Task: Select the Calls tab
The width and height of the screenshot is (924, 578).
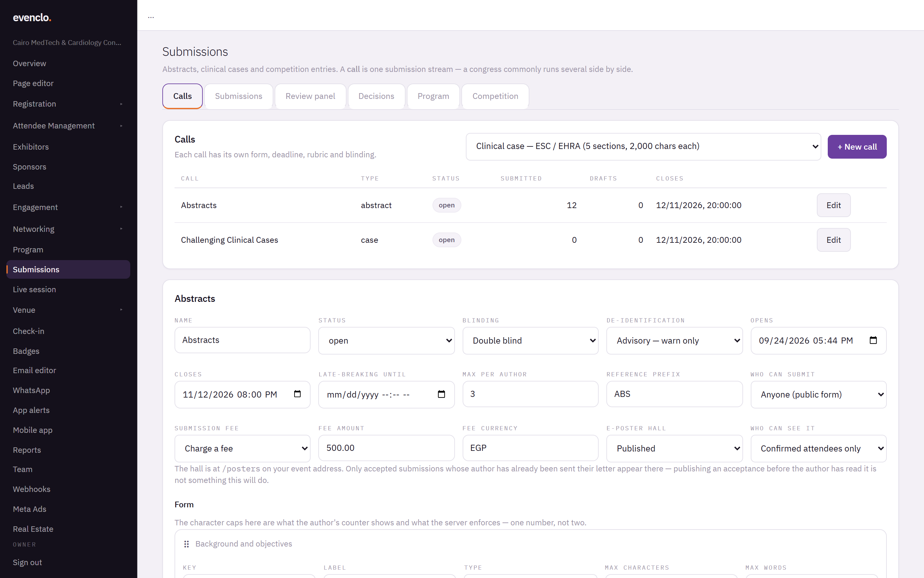Action: [x=183, y=96]
